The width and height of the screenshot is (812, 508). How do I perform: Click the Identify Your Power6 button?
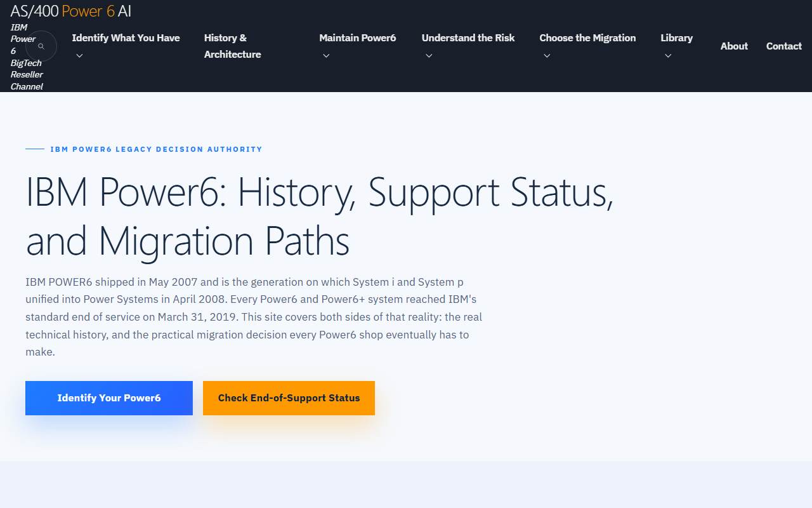click(x=109, y=398)
